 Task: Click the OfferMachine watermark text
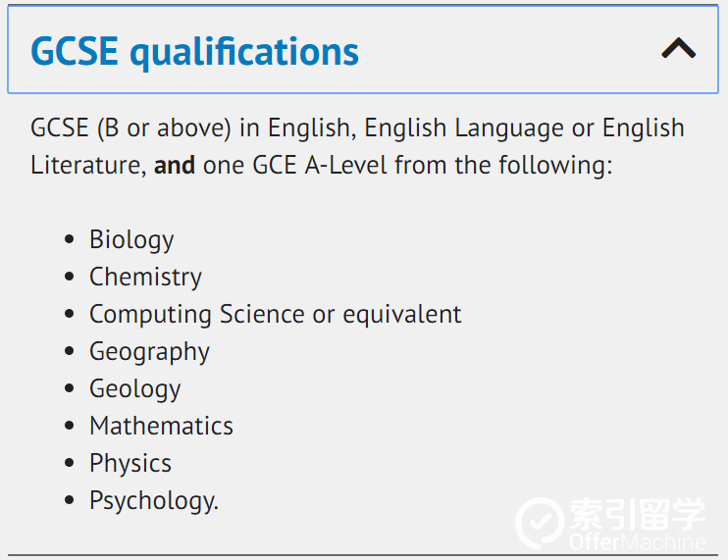(x=638, y=542)
